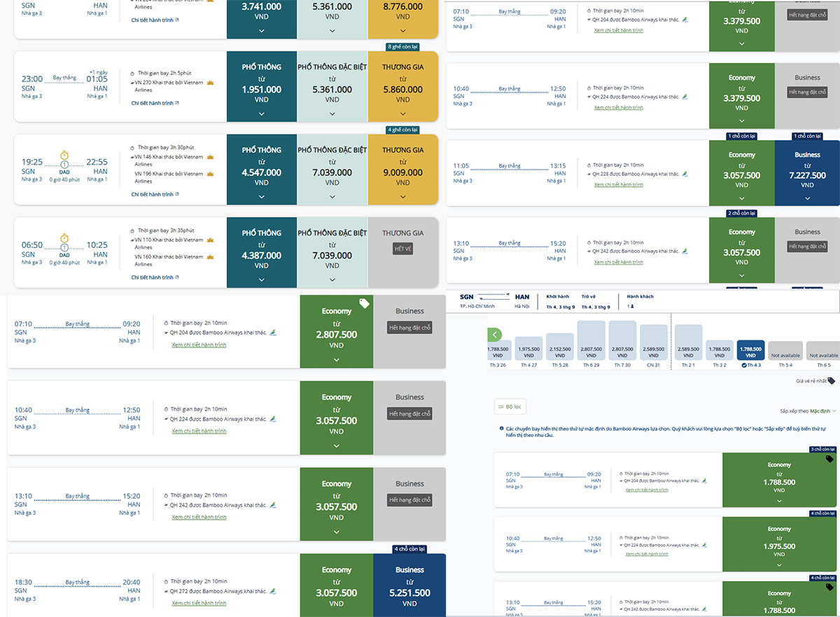Open Chi tiết hành trình for the 06:50 flight
The width and height of the screenshot is (840, 617).
point(153,277)
